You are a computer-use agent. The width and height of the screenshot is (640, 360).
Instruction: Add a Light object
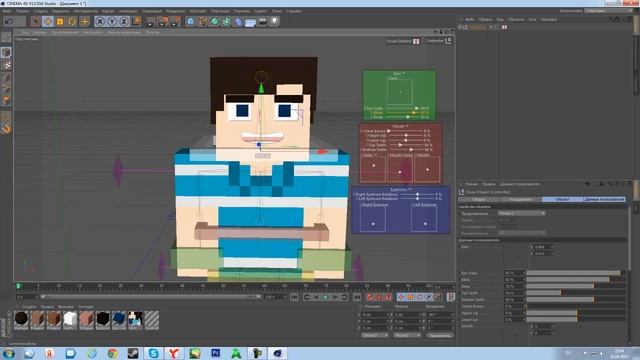point(275,21)
